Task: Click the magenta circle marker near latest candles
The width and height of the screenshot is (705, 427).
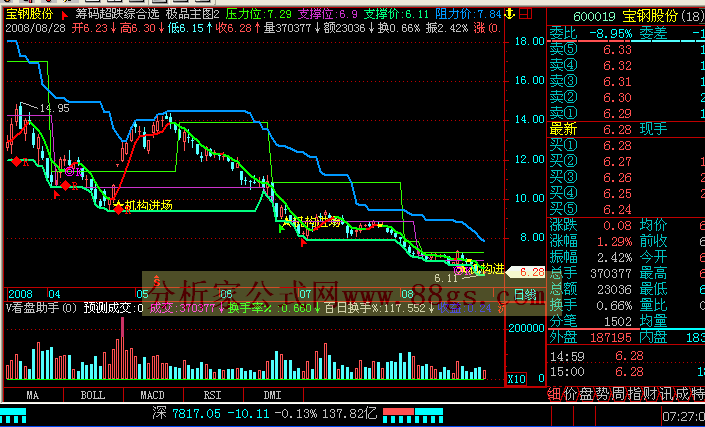Action: coord(458,270)
